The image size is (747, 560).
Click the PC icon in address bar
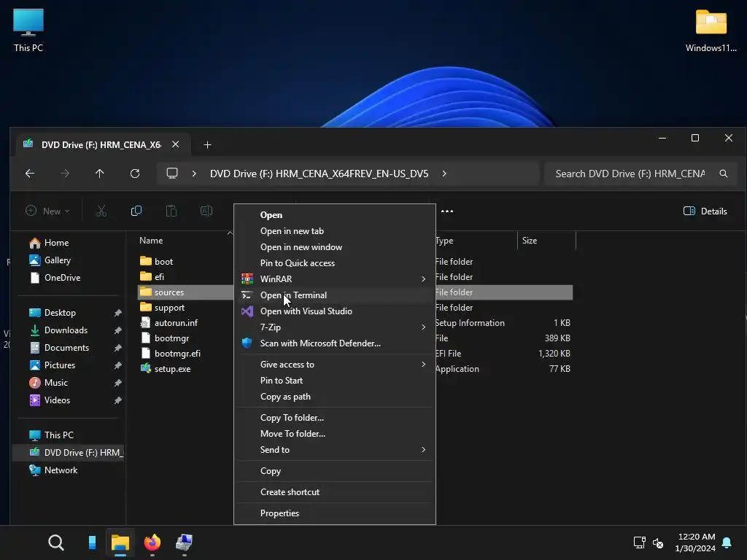172,174
